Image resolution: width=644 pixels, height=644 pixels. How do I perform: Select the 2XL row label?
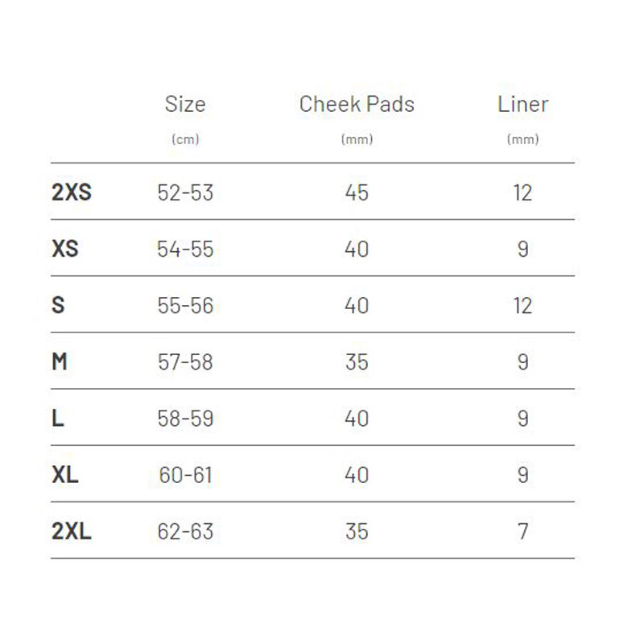[71, 531]
